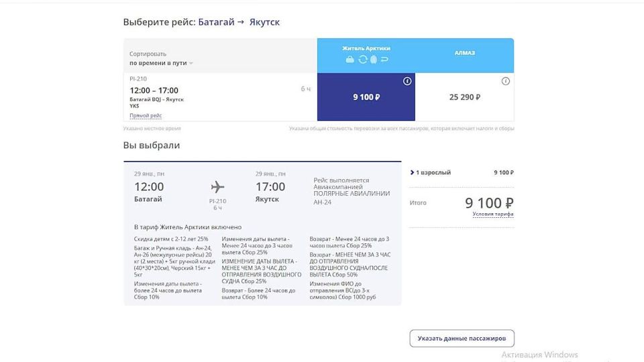644x362 pixels.
Task: Click Скидка детям с 2-12 лет 25% text
Action: click(171, 239)
